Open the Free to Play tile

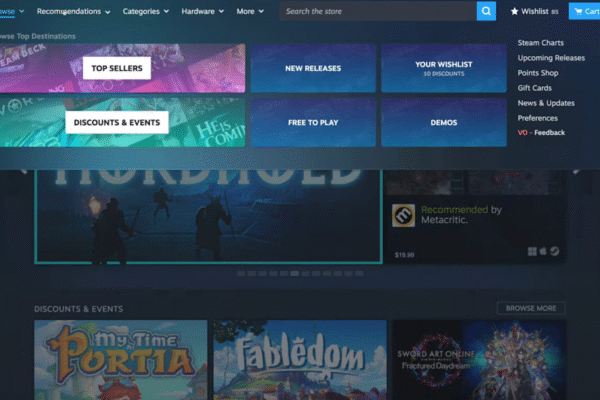click(x=313, y=123)
